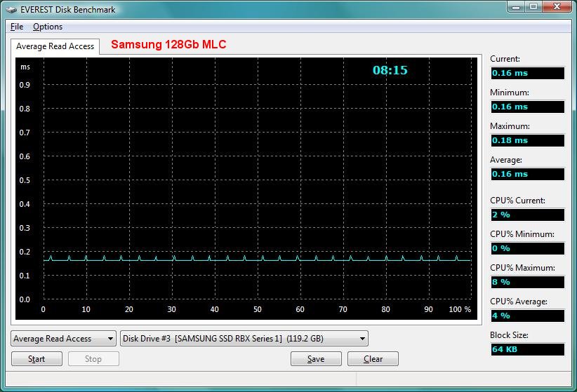Open the File menu
Screen dimensions: 577x392
[x=17, y=27]
